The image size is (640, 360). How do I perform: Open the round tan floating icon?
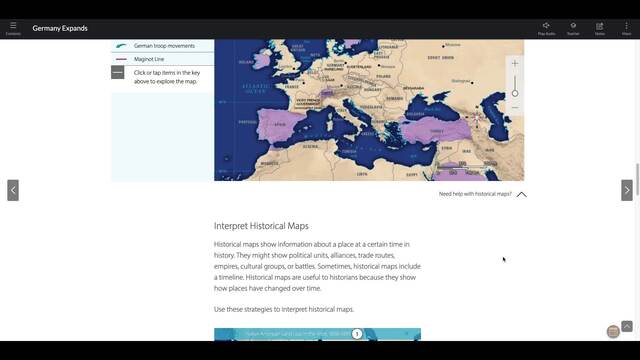pos(613,332)
